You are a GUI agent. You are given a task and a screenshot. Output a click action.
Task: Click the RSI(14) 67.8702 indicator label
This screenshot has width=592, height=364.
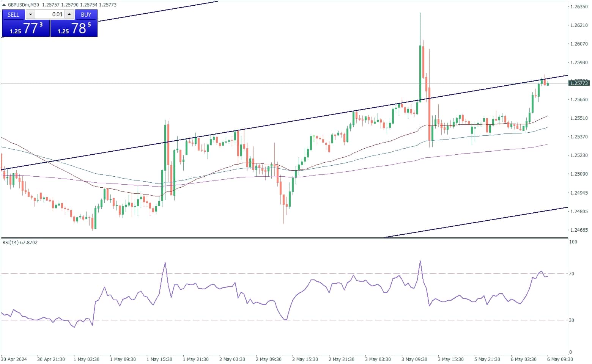point(20,242)
